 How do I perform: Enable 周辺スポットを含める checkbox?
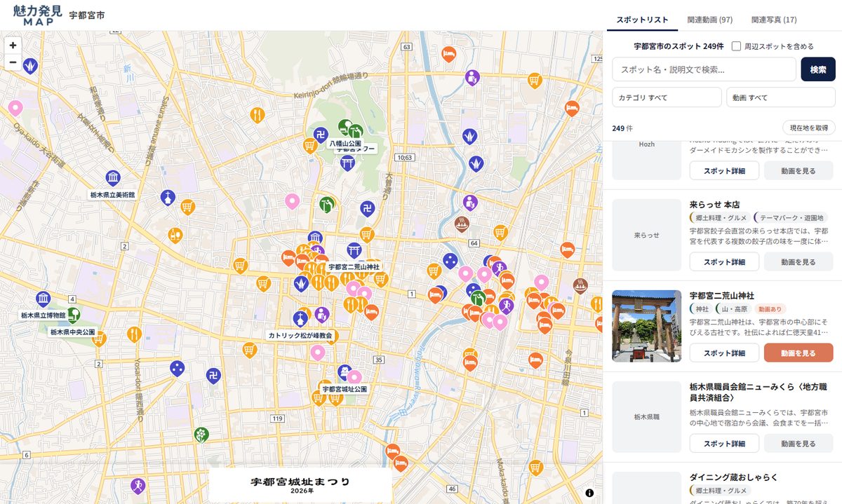(x=737, y=46)
